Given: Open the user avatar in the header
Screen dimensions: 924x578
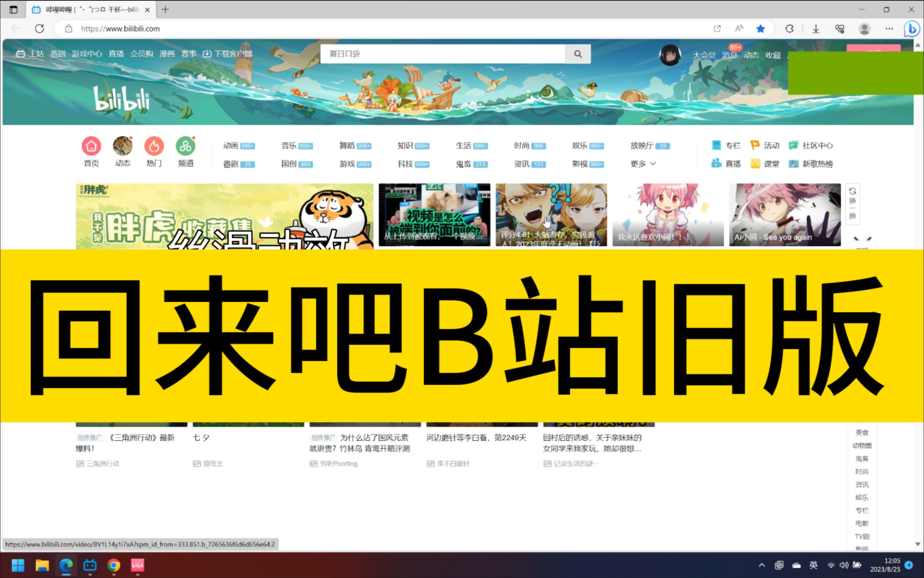Looking at the screenshot, I should pos(670,55).
